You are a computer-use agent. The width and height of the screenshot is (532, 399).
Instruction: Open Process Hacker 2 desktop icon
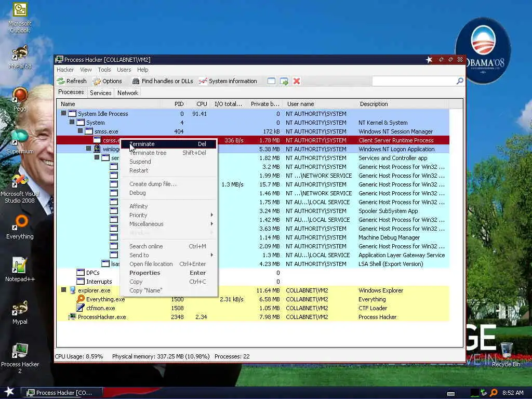coord(20,358)
